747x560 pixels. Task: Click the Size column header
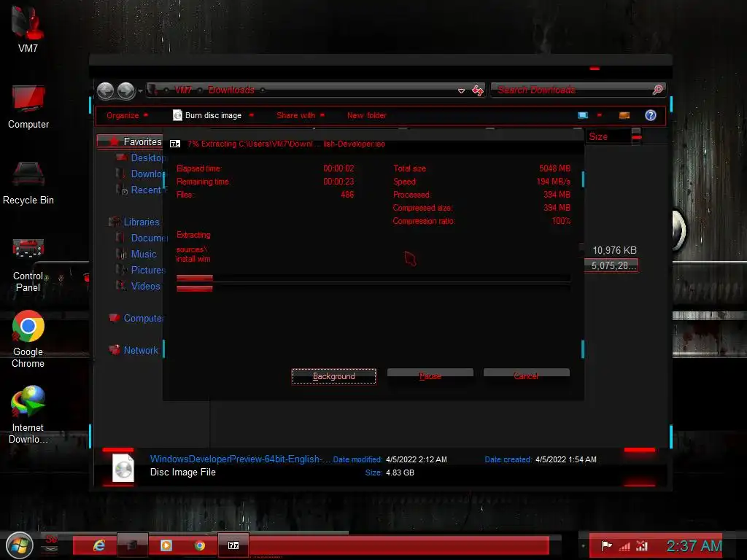[608, 136]
